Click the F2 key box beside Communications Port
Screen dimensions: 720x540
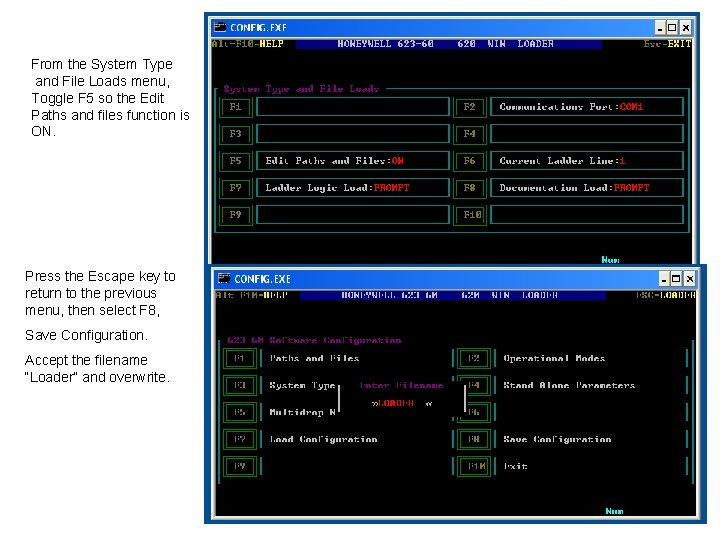click(469, 107)
